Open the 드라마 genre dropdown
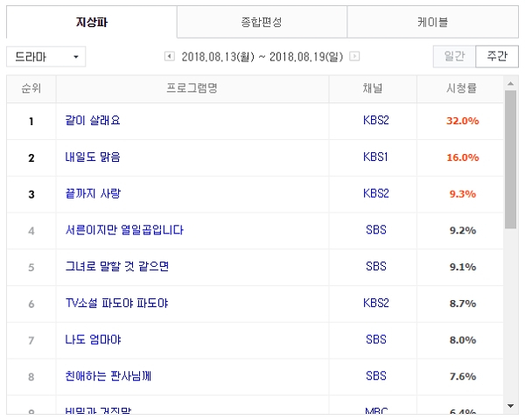The image size is (525, 420). coord(46,57)
